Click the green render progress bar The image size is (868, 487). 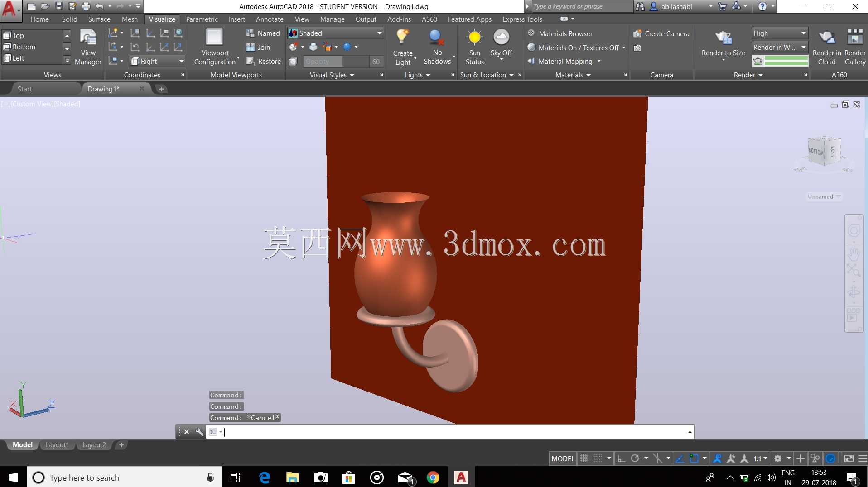coord(786,61)
